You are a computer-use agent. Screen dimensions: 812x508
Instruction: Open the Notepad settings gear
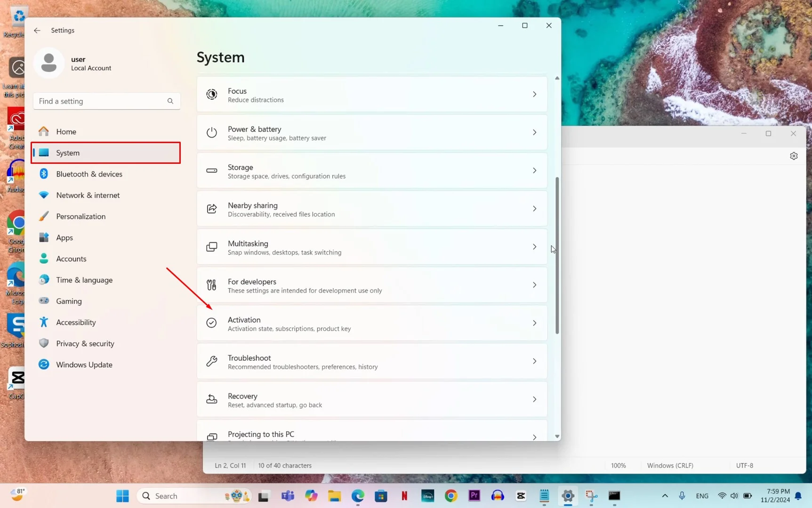[x=794, y=156]
